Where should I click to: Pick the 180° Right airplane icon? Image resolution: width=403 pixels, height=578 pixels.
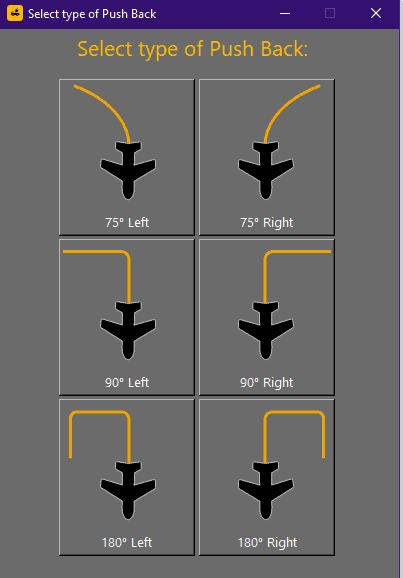[x=266, y=491]
